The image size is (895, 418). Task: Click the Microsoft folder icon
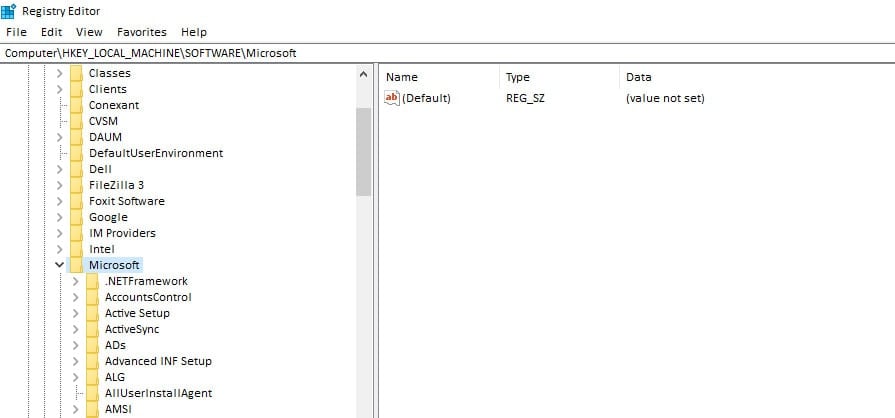click(x=76, y=265)
